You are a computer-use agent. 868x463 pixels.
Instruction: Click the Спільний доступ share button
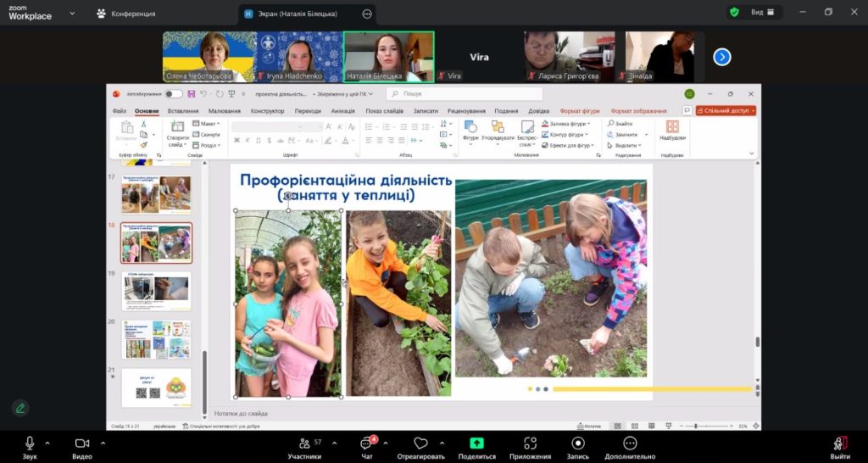coord(726,111)
